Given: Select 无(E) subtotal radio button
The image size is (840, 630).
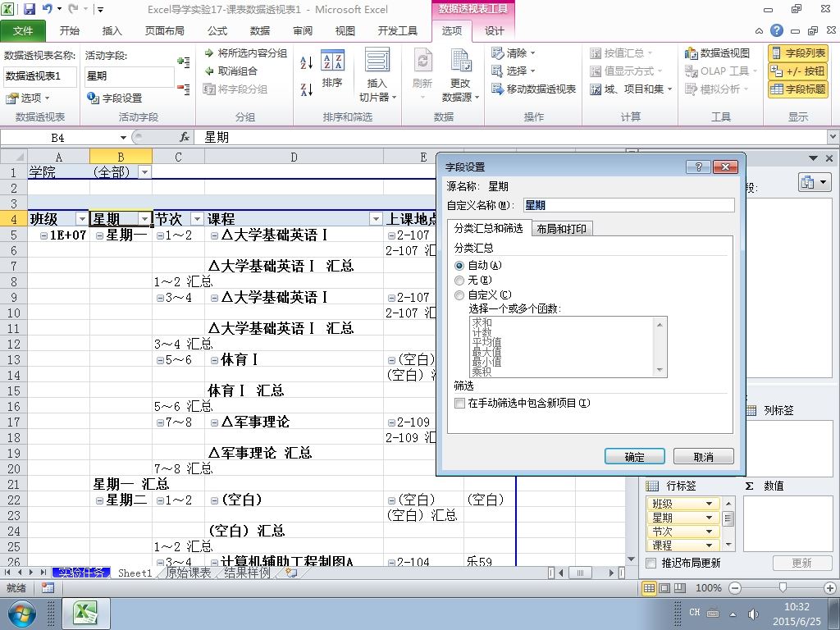Looking at the screenshot, I should point(459,281).
